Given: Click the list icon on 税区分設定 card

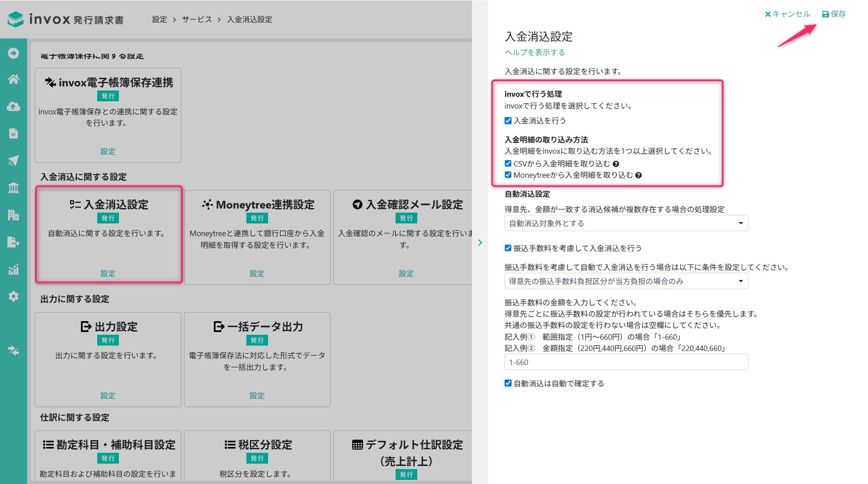Looking at the screenshot, I should (x=230, y=445).
